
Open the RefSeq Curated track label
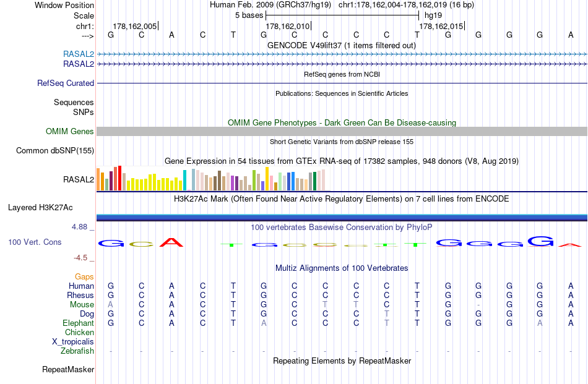pos(66,83)
